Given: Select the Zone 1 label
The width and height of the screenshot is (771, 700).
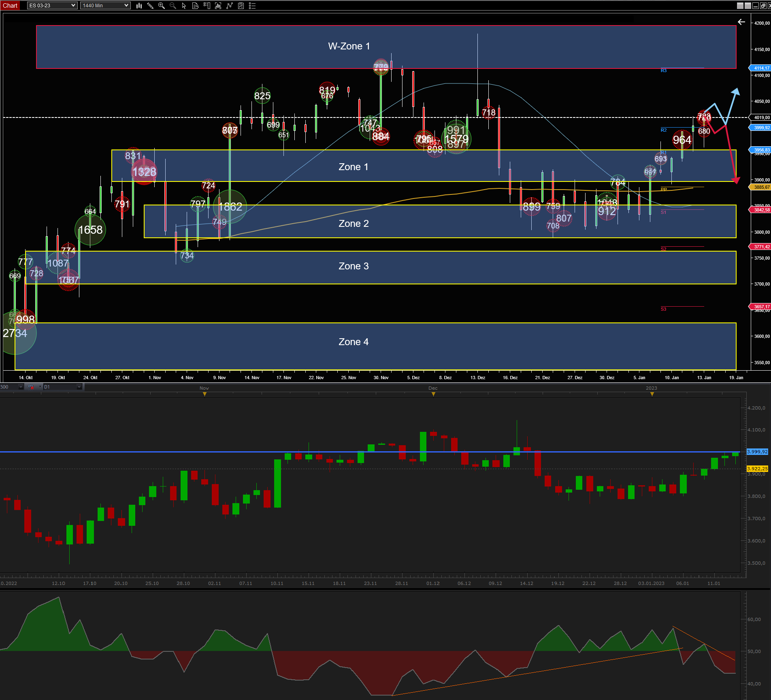Looking at the screenshot, I should [354, 167].
